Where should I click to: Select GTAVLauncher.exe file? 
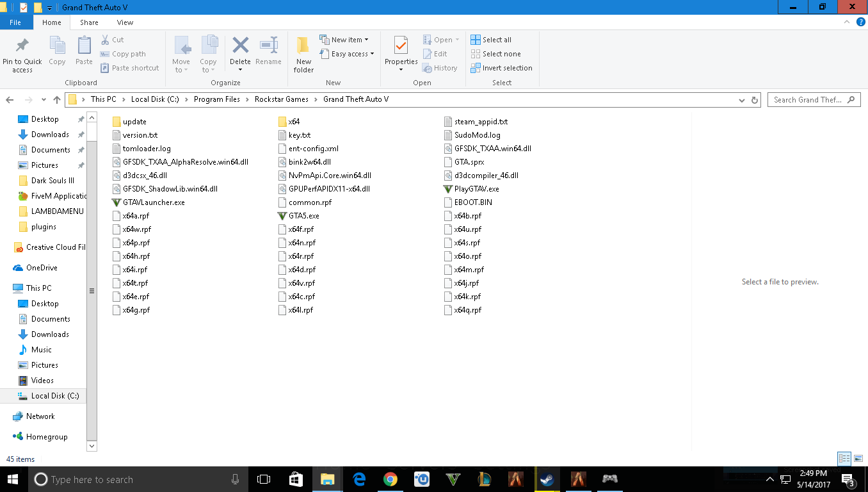point(148,202)
